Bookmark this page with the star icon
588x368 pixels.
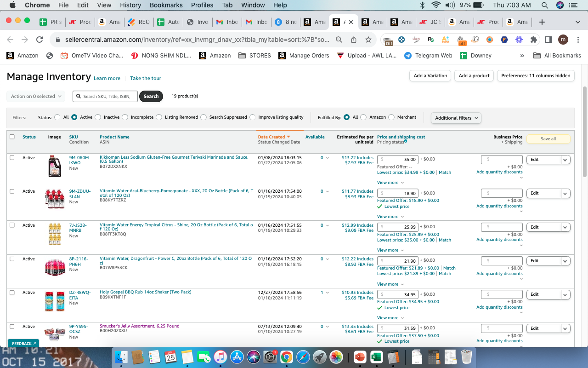pos(368,40)
